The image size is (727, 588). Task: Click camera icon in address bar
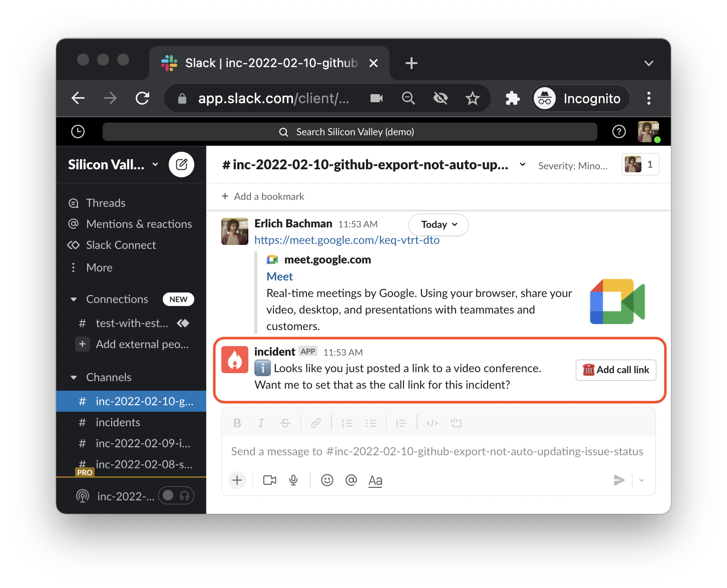pyautogui.click(x=377, y=98)
